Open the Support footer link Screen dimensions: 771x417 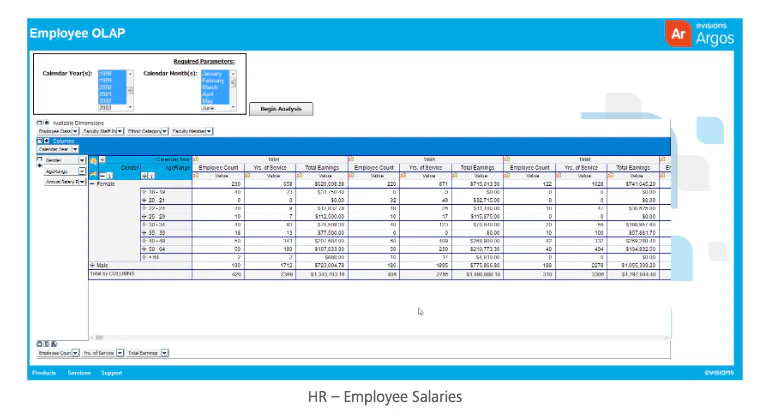(x=112, y=373)
